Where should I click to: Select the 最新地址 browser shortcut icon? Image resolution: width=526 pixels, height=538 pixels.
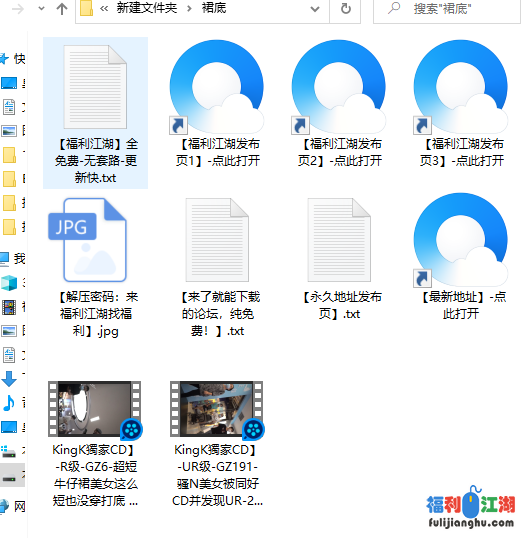pos(461,239)
